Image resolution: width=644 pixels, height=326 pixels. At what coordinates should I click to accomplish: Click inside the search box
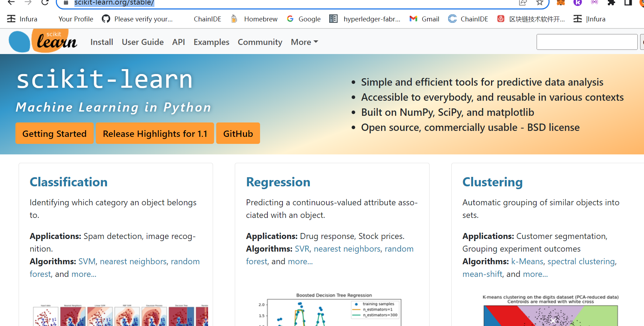click(x=587, y=42)
